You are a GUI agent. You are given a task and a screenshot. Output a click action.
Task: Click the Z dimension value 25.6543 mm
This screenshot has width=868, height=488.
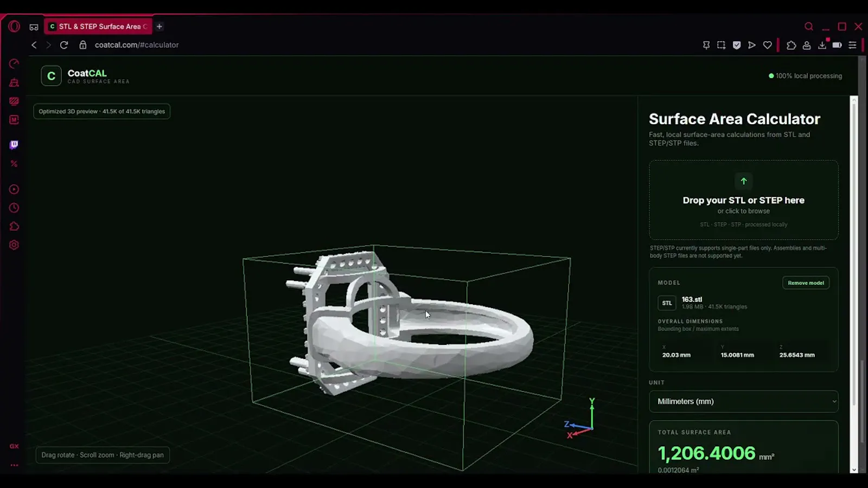click(x=797, y=355)
